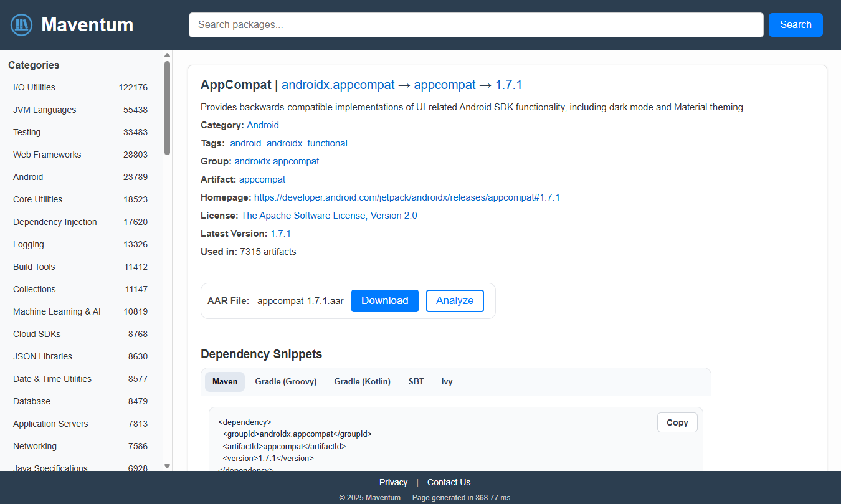841x504 pixels.
Task: Open the Dependency Injection category
Action: click(80, 222)
